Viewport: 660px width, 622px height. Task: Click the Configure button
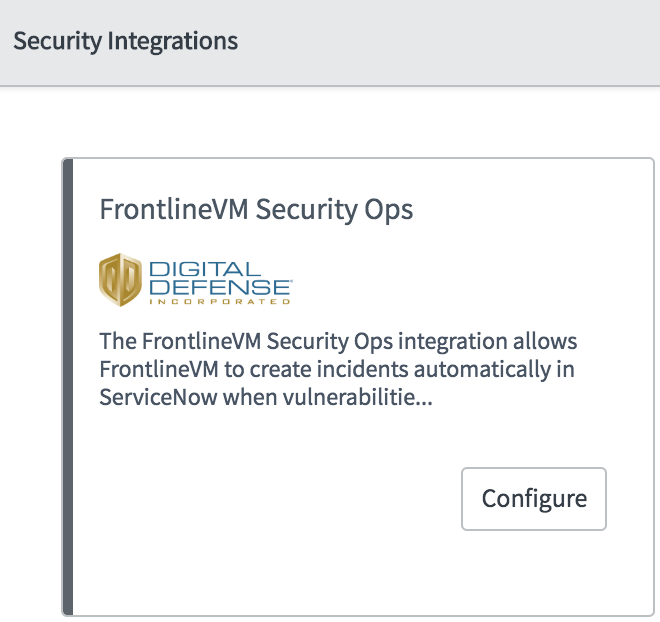(x=534, y=498)
